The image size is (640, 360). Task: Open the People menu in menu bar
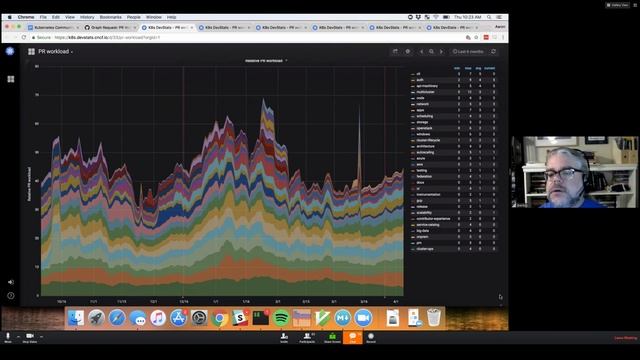tap(133, 17)
